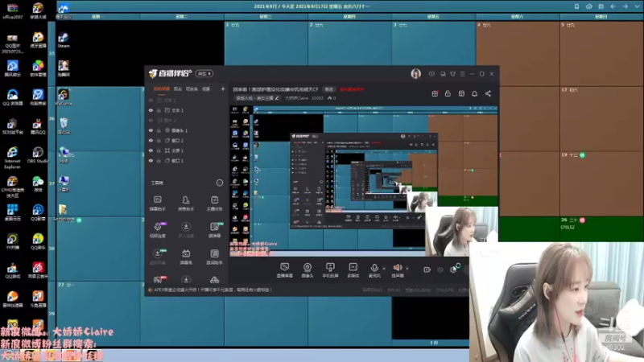
Task: Open the 弹幕秀 tool
Action: (186, 257)
